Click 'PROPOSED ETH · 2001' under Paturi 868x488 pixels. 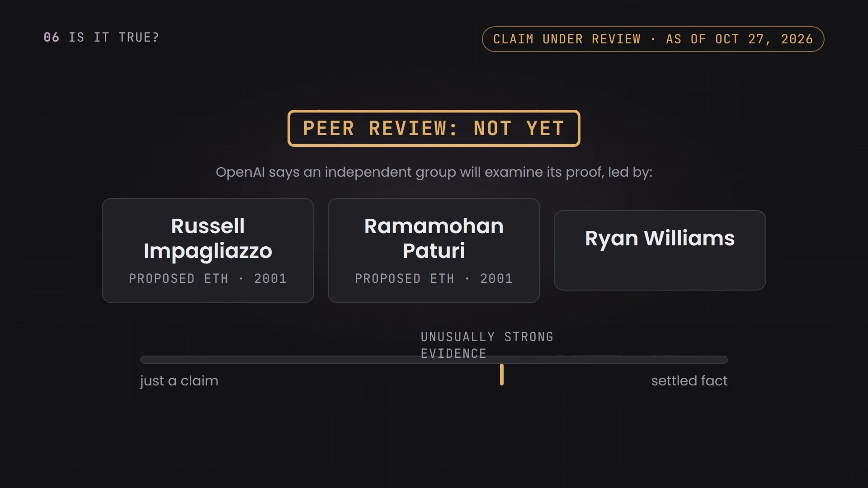pyautogui.click(x=434, y=279)
